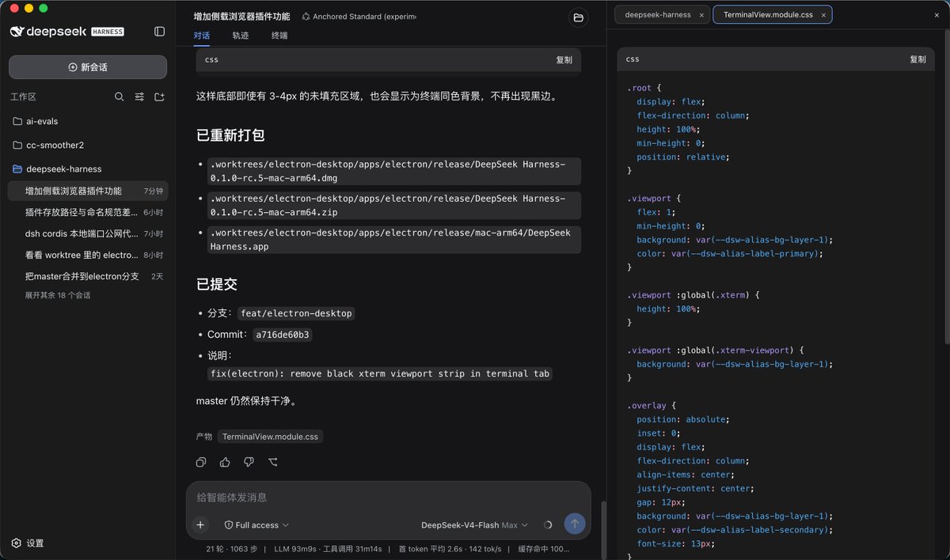The image size is (950, 560).
Task: Open the folder button in chat header
Action: (x=579, y=17)
